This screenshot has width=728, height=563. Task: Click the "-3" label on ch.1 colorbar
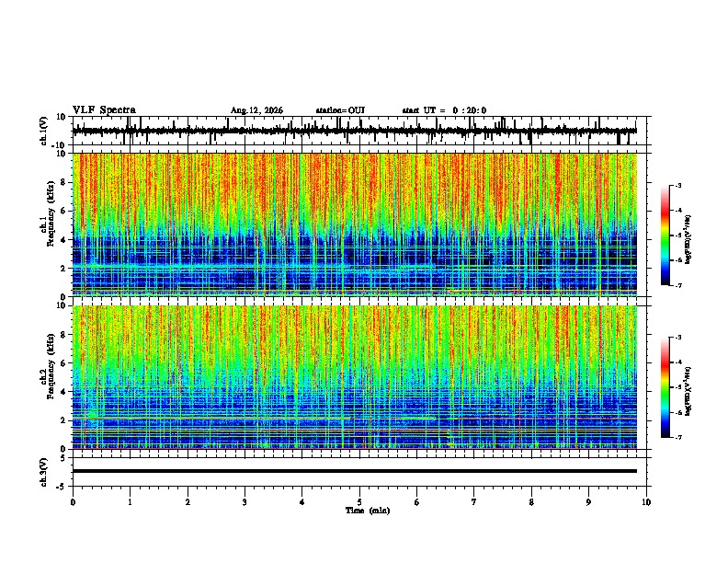677,185
